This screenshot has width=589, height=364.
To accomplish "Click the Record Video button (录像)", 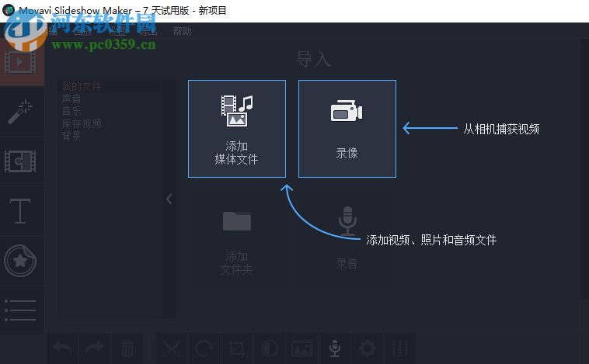I will [347, 129].
